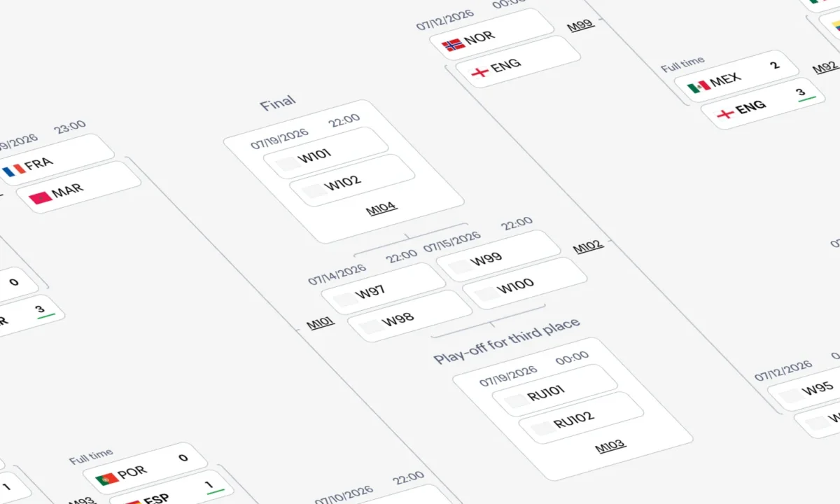Image resolution: width=840 pixels, height=504 pixels.
Task: Click MEX's score of 2
Action: [x=774, y=66]
